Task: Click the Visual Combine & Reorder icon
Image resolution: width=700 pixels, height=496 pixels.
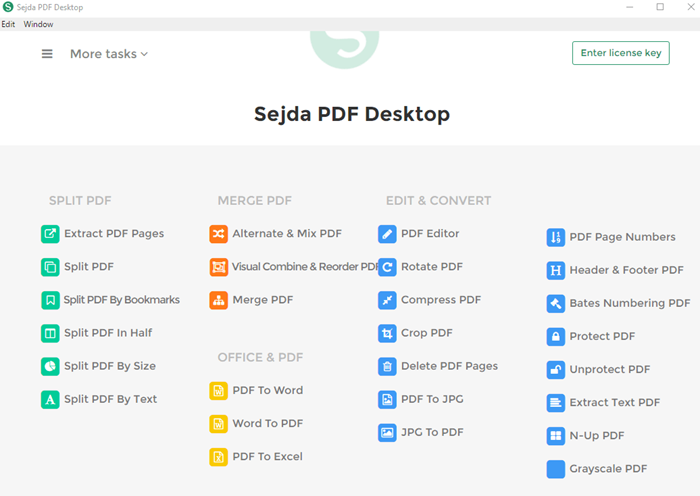Action: tap(218, 267)
